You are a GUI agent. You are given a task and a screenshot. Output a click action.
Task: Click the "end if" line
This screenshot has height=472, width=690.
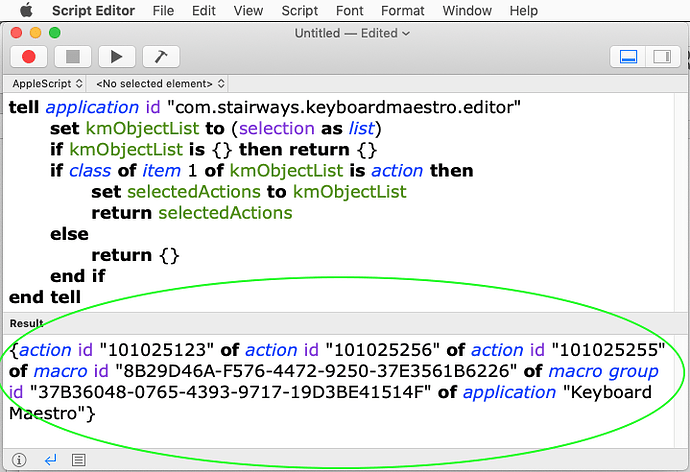click(x=78, y=276)
